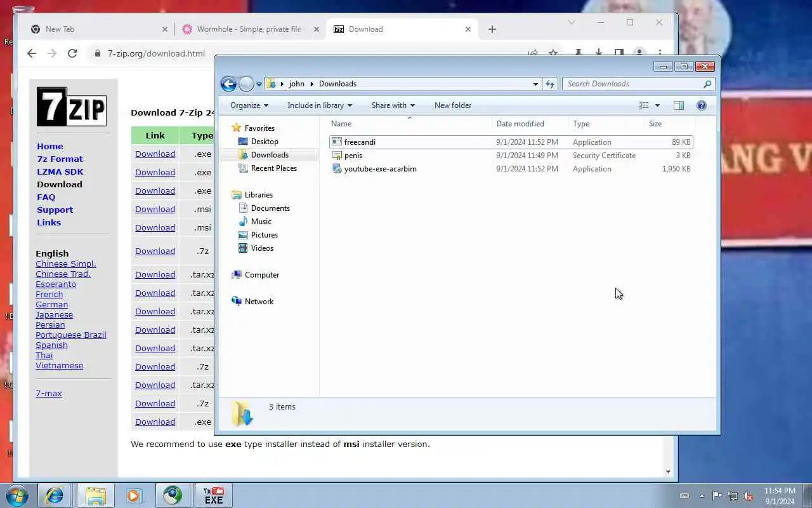Open the 7-max link
This screenshot has width=812, height=508.
(x=49, y=394)
